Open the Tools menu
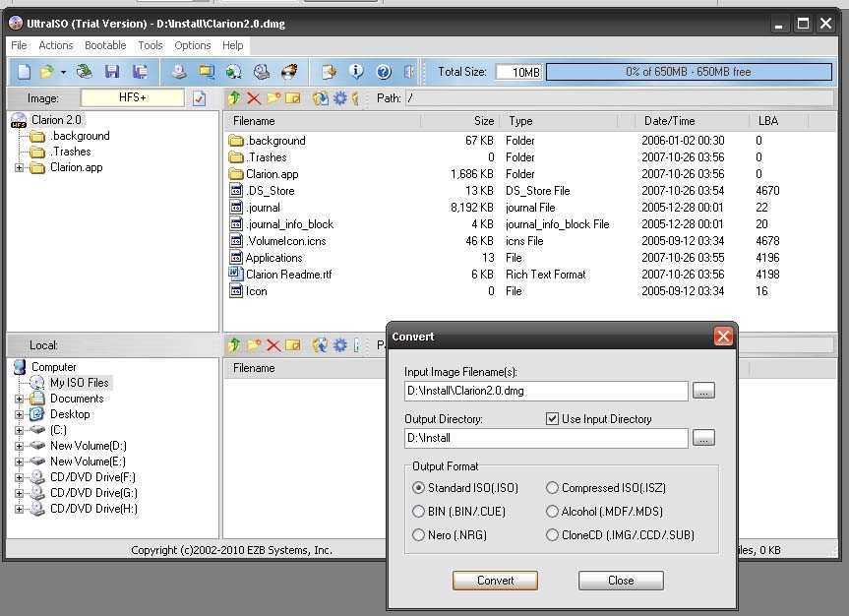Screen dimensions: 849x616 (x=150, y=45)
